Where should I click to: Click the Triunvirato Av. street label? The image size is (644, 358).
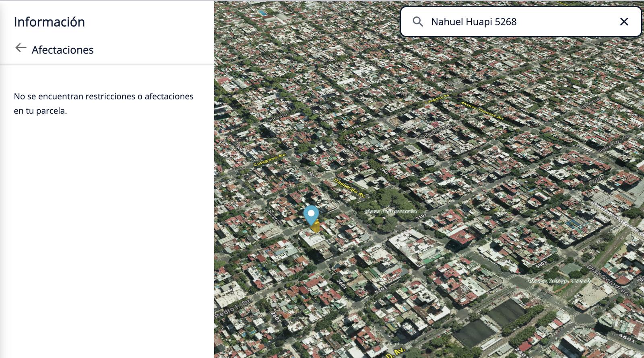[x=349, y=187]
